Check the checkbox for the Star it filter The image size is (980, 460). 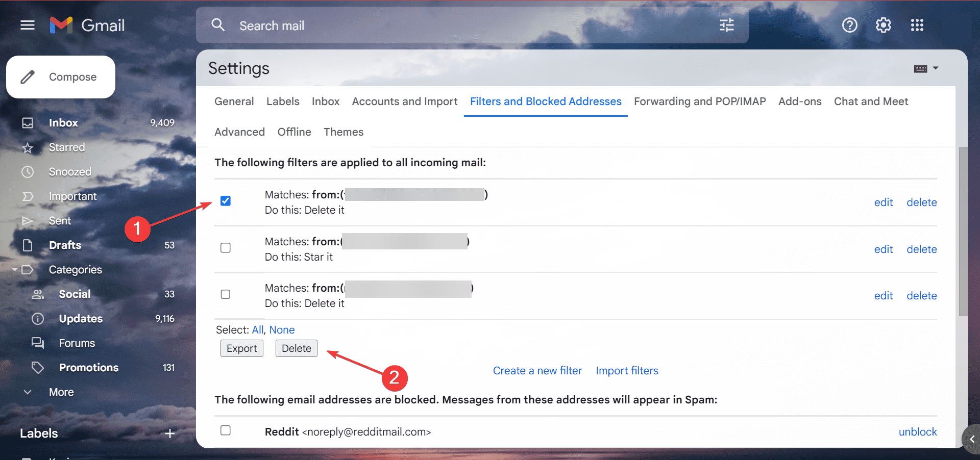click(x=225, y=247)
